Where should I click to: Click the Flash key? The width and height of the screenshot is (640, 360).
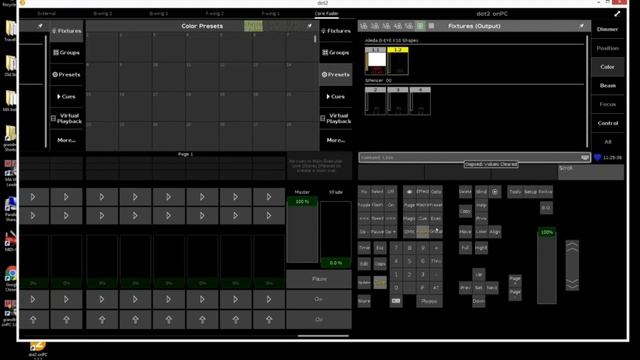[x=378, y=205]
